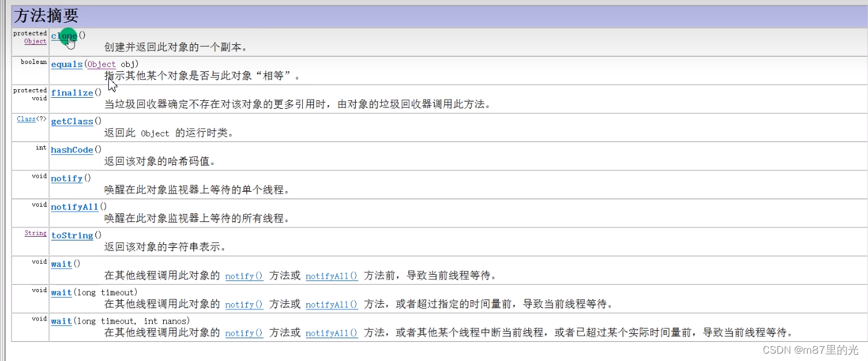Click notify() inline link in wait() description
Viewport: 868px width, 361px height.
click(x=244, y=276)
